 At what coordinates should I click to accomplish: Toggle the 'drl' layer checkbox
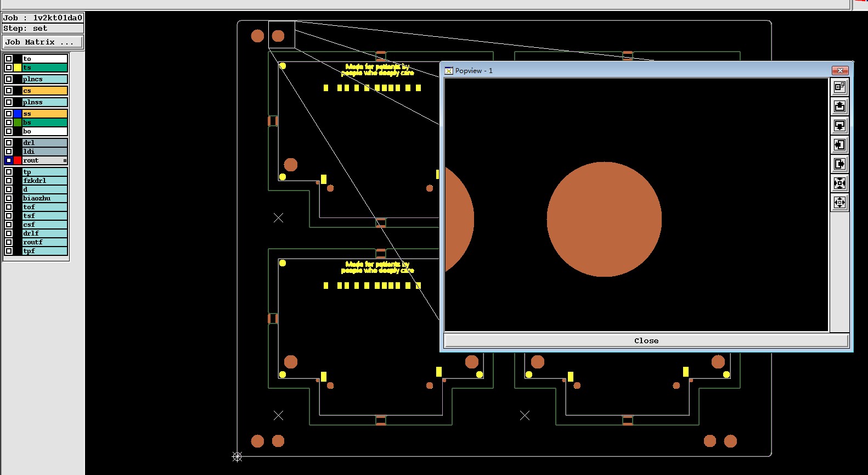[9, 143]
